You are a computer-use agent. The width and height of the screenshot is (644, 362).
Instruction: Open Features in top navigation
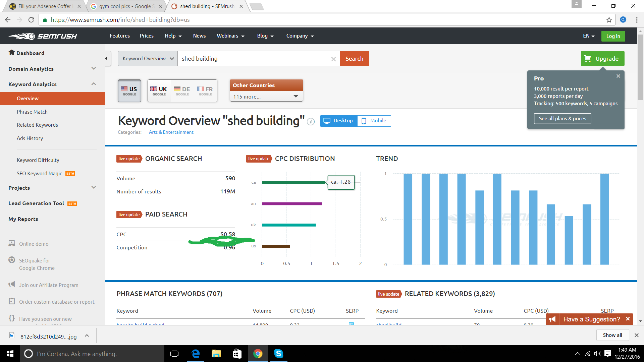coord(120,36)
